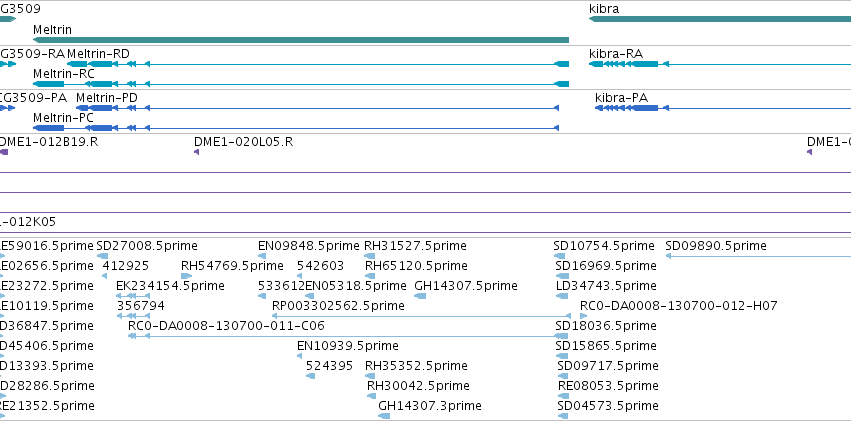Click the GH14307.3prime EST glyph
Viewport: 851px width, 421px height.
(384, 416)
